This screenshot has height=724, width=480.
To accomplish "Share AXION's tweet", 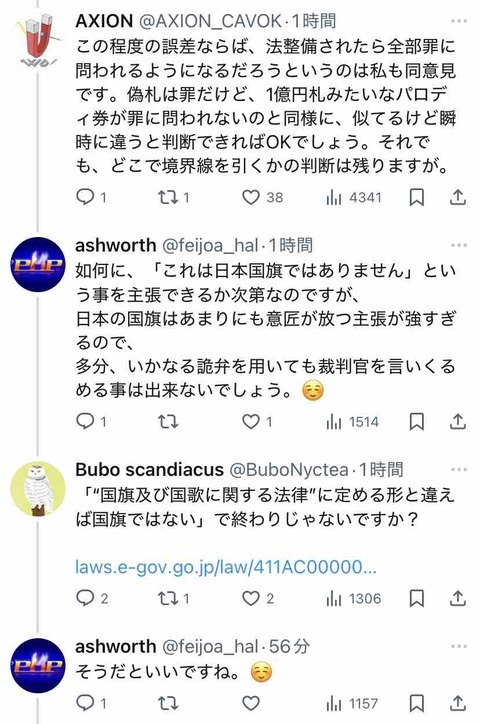I will 457,197.
